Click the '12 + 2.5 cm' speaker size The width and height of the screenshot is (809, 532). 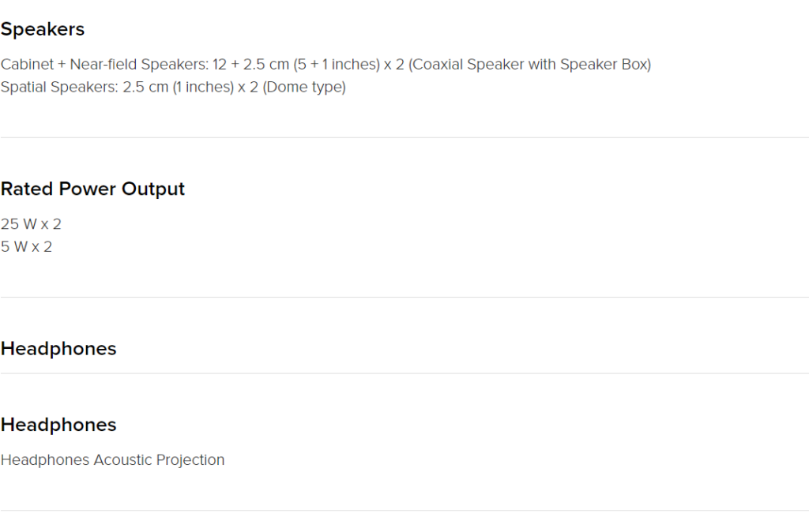tap(250, 65)
